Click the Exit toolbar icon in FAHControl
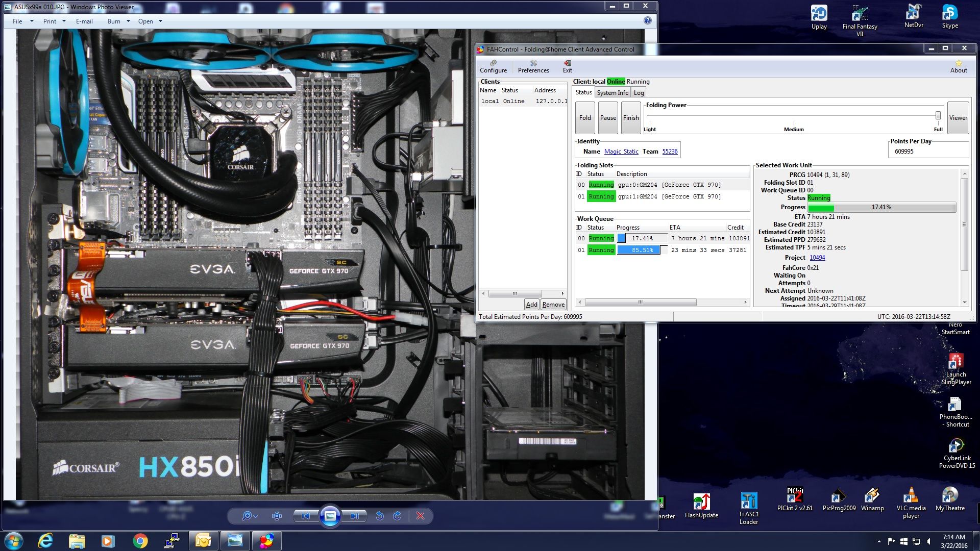 pyautogui.click(x=568, y=66)
